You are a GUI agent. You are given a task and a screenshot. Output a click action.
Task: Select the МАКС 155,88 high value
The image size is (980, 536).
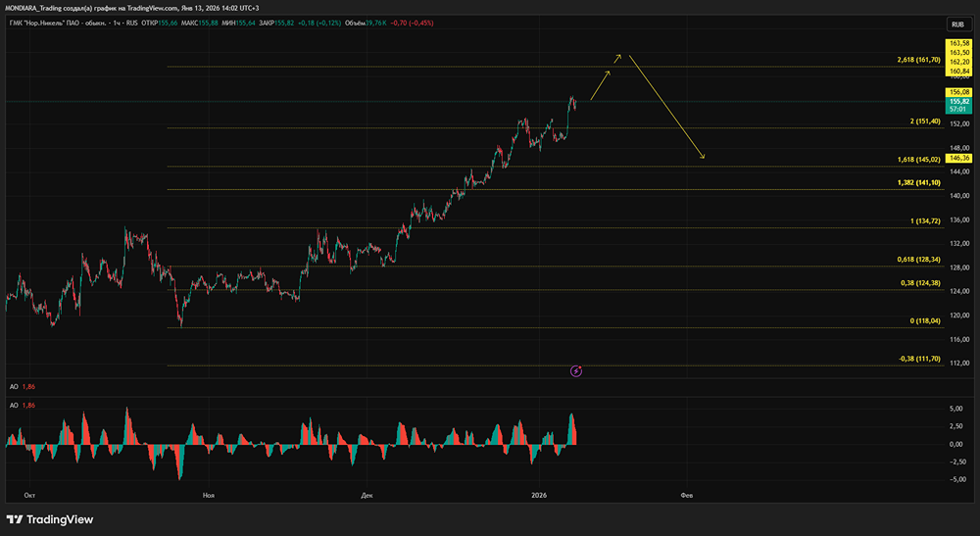[199, 24]
